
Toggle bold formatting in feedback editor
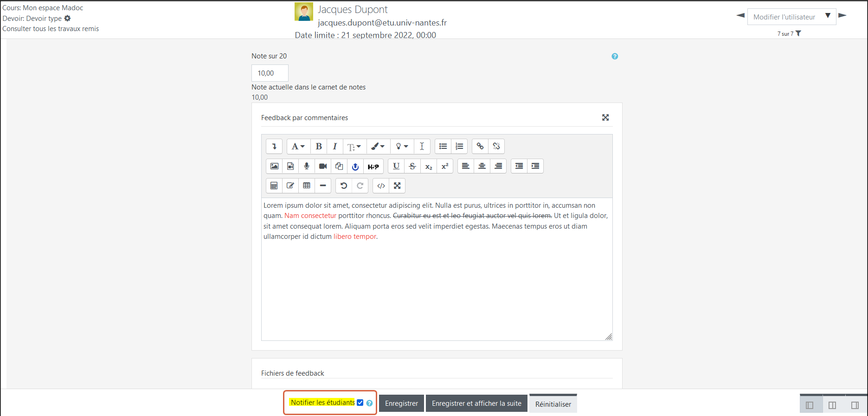(x=319, y=147)
